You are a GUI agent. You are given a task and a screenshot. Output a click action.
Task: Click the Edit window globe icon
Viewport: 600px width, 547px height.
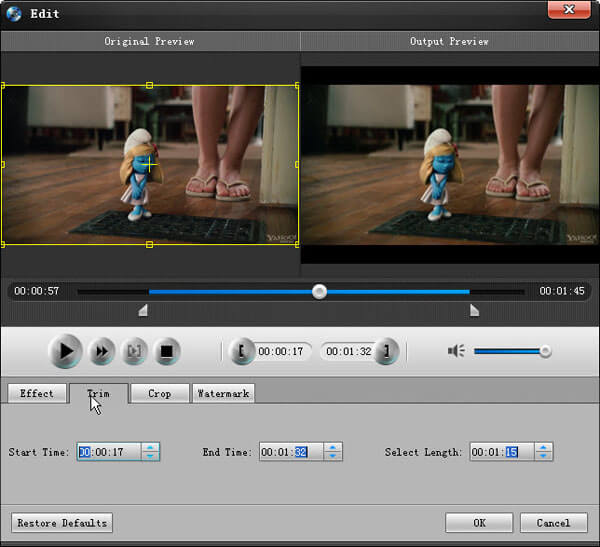pos(14,14)
